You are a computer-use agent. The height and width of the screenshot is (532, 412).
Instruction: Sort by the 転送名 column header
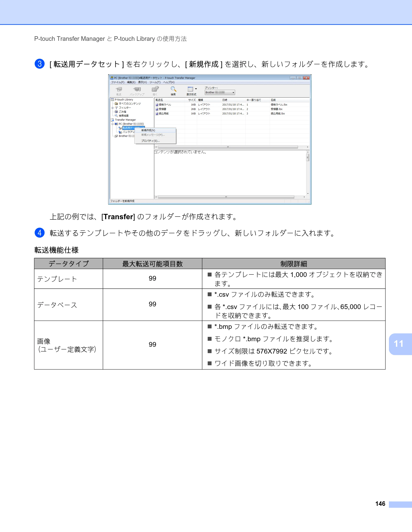point(170,100)
